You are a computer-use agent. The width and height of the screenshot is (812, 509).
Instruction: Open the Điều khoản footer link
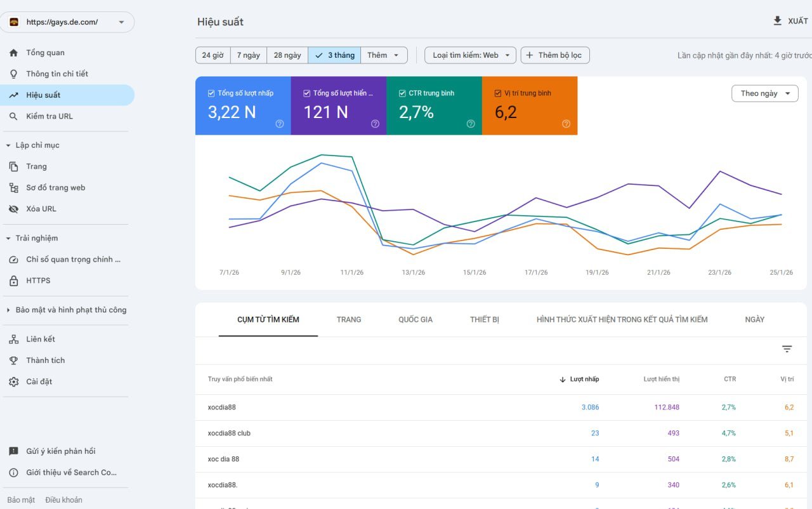(63, 499)
